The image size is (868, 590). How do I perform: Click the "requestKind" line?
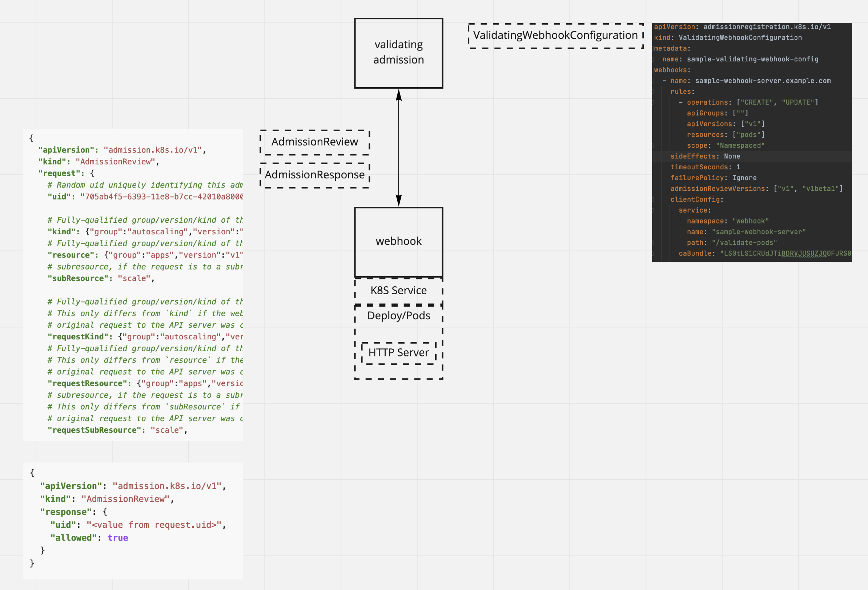[x=145, y=337]
